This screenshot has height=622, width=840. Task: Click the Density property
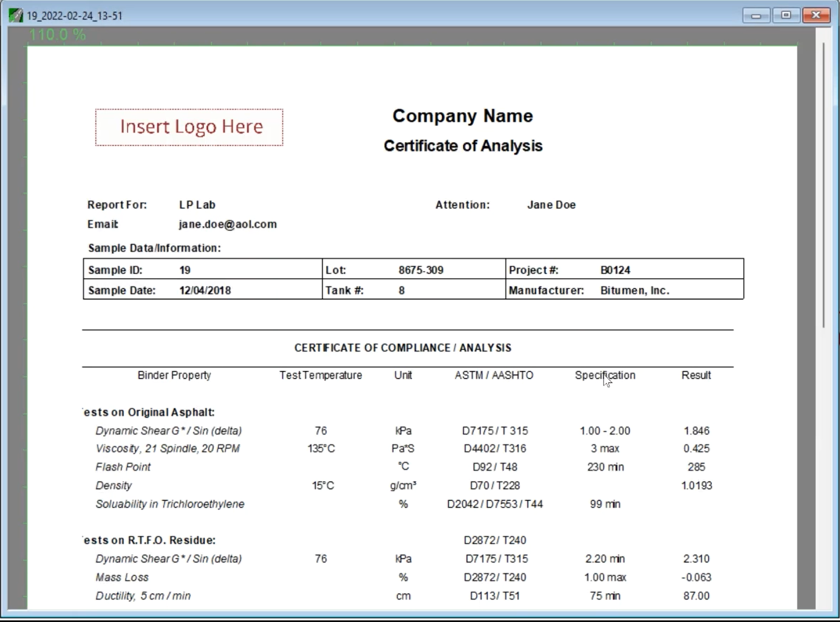click(114, 485)
